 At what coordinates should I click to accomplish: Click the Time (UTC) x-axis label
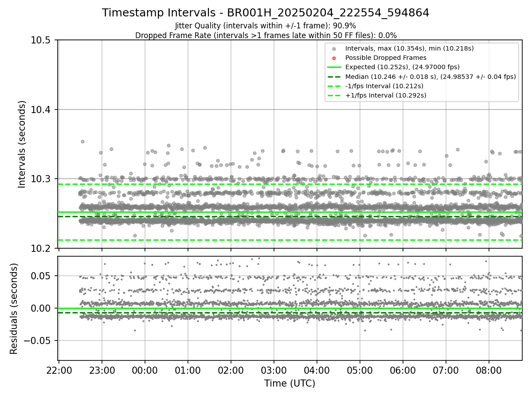(290, 383)
